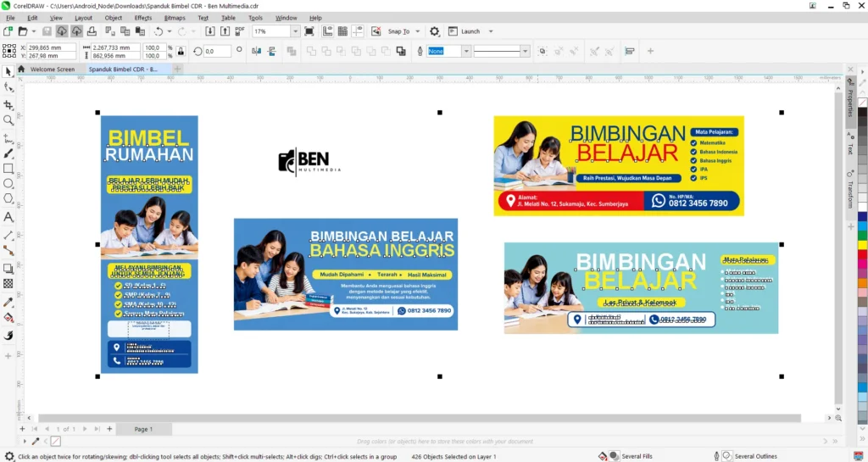Open the zoom level dropdown
Screen dimensions: 868x462
295,31
